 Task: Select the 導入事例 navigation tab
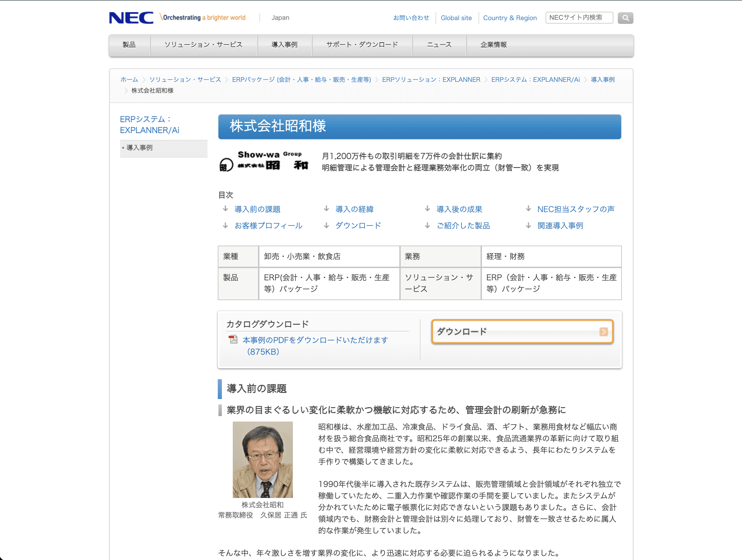[x=285, y=45]
